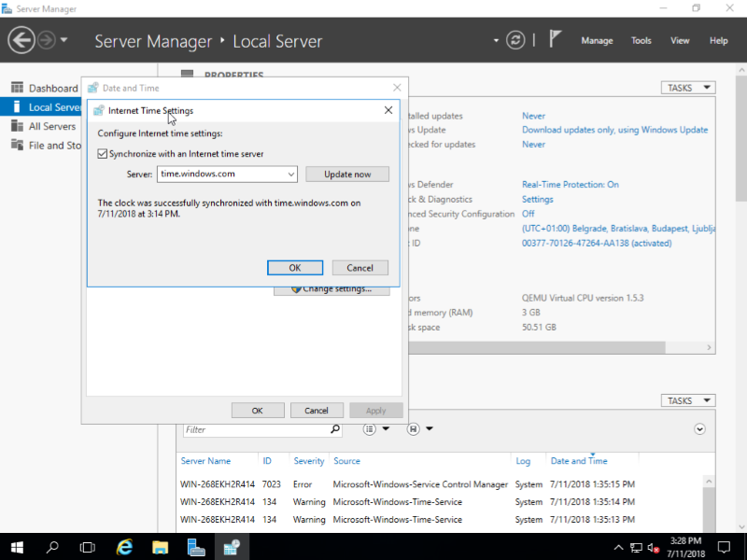Click the File and Storage Services icon
Viewport: 747px width, 560px height.
point(17,145)
